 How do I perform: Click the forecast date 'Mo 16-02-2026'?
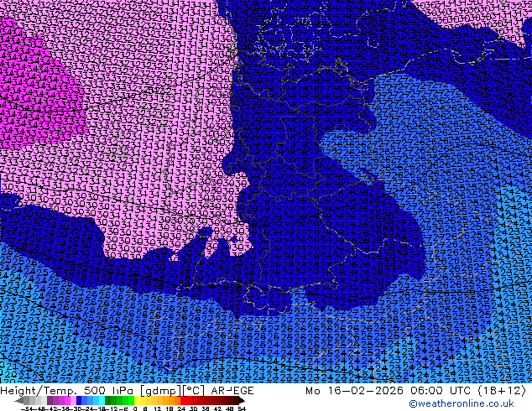tap(354, 391)
